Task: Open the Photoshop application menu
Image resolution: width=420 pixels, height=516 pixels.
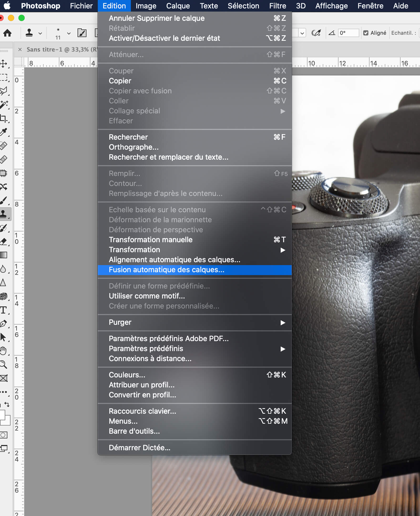Action: click(x=40, y=6)
